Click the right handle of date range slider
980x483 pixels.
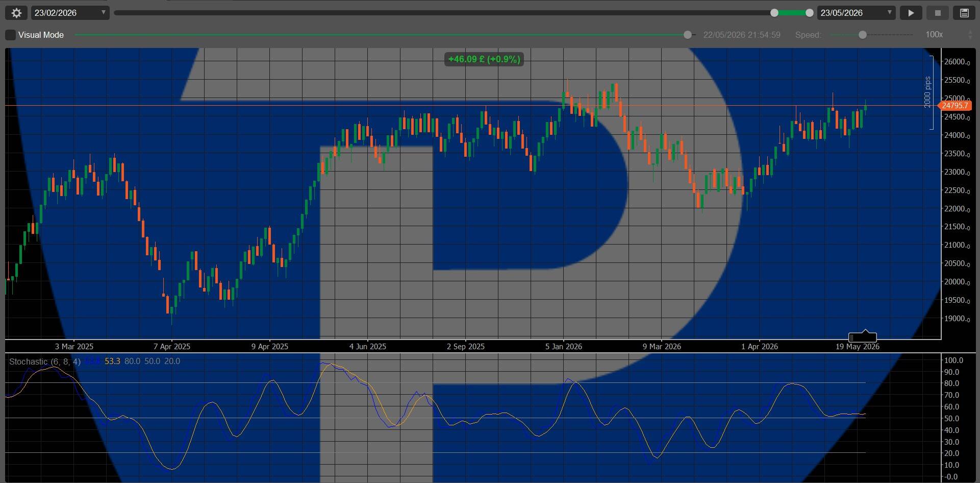pyautogui.click(x=809, y=13)
